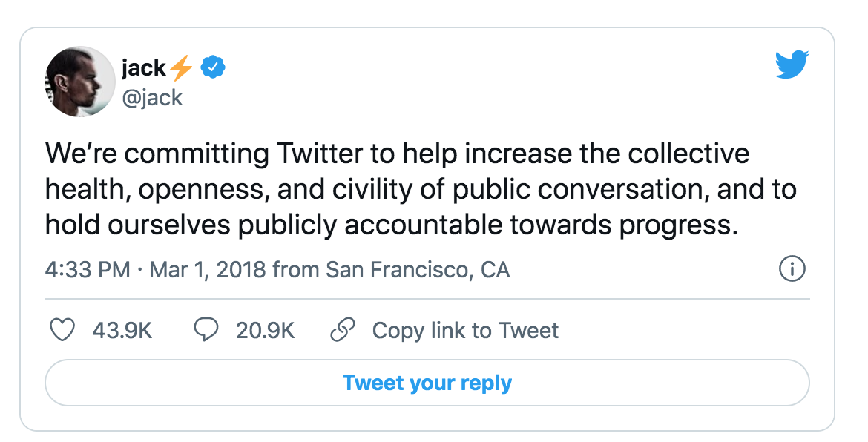Click the 43.9K likes count
868x442 pixels.
click(122, 331)
